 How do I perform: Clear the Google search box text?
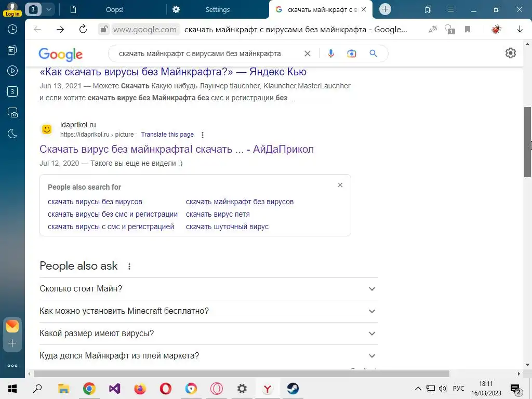click(308, 54)
